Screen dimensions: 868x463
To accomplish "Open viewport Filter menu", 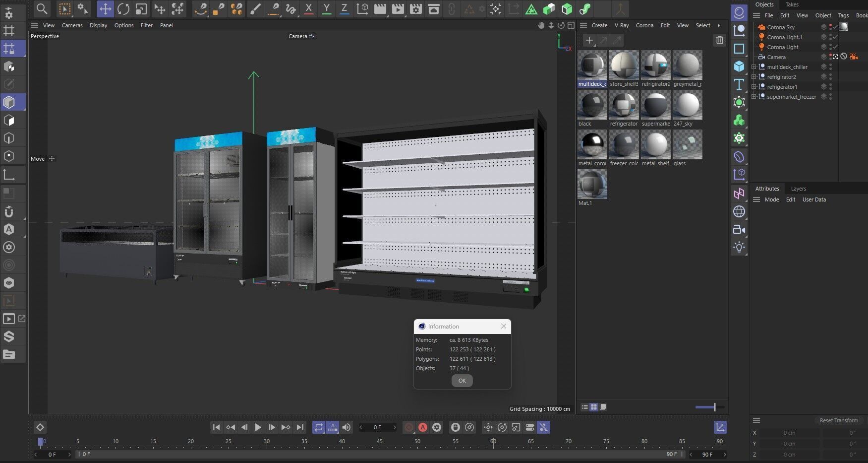I will pyautogui.click(x=147, y=25).
